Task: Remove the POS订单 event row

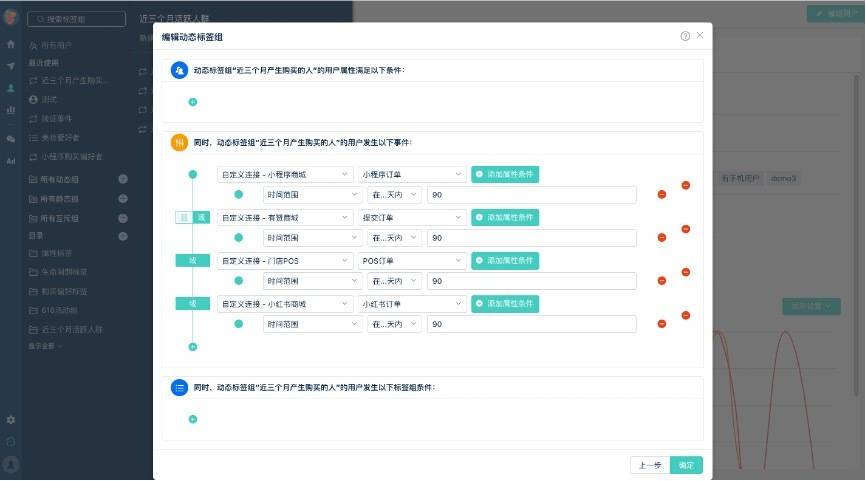Action: point(685,272)
